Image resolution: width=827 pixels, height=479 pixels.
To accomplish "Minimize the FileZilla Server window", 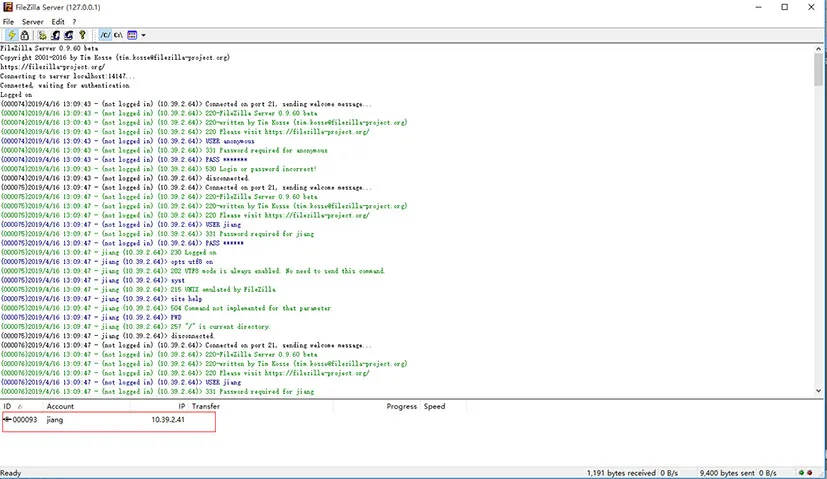I will pyautogui.click(x=758, y=7).
